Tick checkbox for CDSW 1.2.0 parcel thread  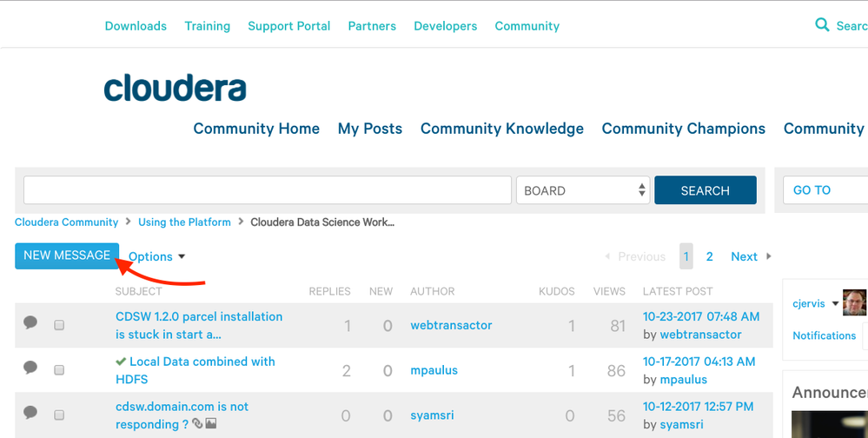coord(59,325)
